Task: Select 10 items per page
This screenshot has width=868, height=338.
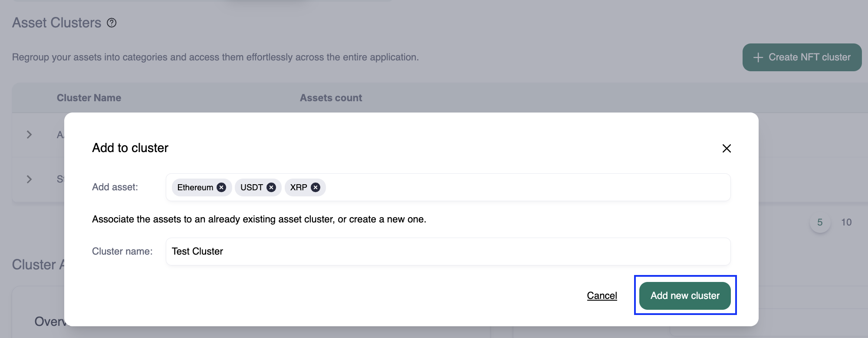Action: click(846, 222)
